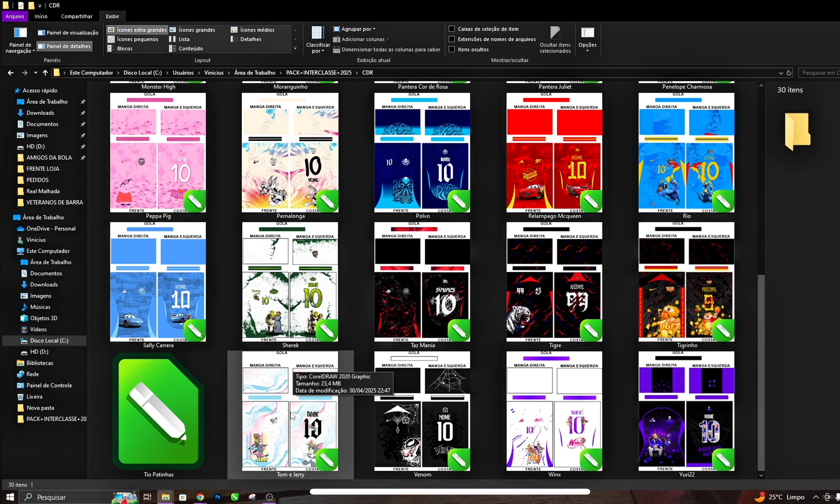Open Windows Start menu
This screenshot has width=840, height=504.
coord(10,497)
